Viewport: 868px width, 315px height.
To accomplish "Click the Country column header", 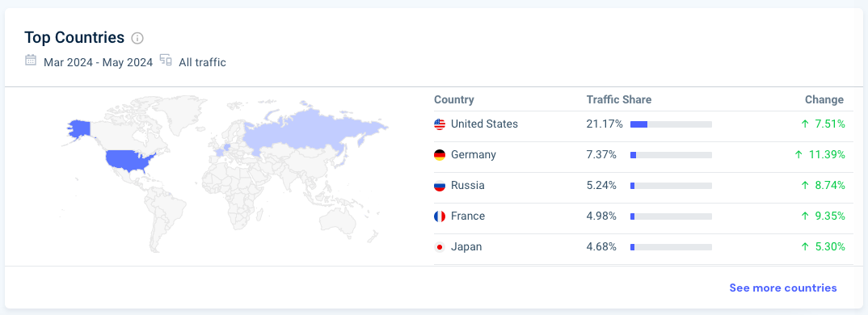I will (x=454, y=99).
